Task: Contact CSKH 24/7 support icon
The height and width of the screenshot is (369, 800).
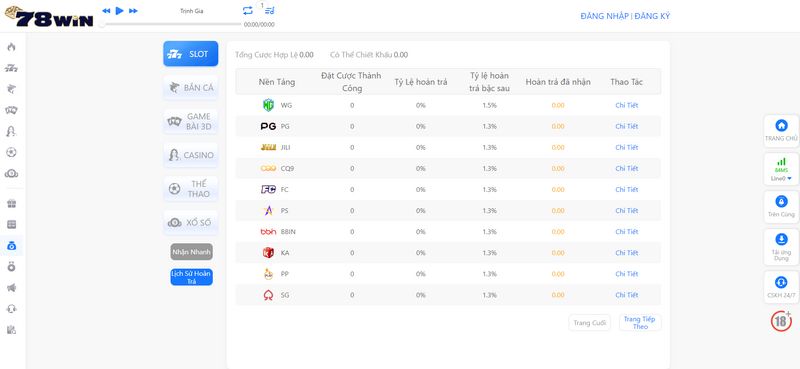Action: (x=781, y=287)
